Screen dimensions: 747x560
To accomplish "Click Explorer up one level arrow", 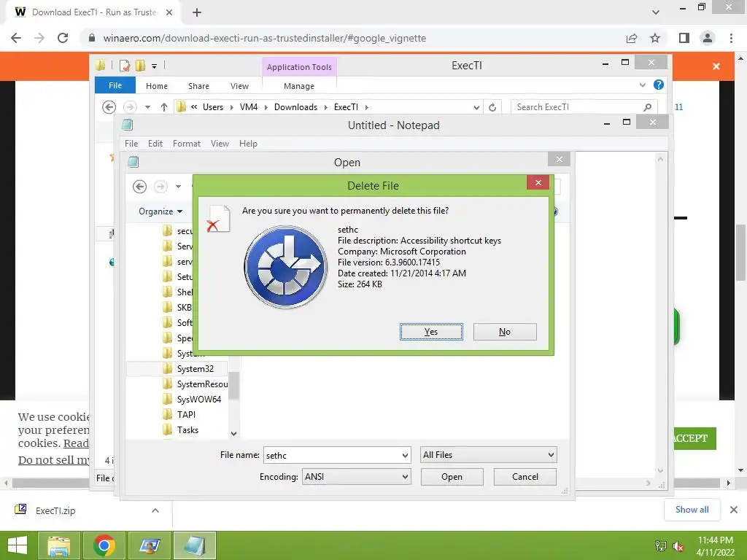I will 164,107.
